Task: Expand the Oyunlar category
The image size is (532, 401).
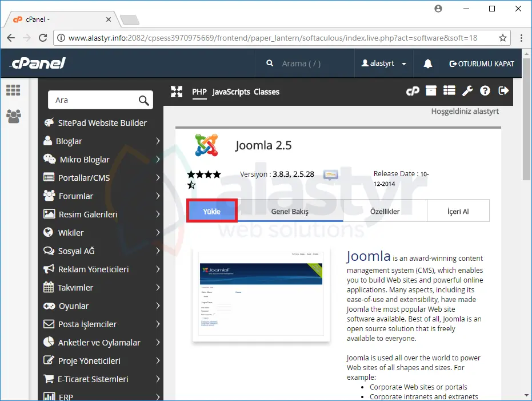Action: tap(101, 306)
